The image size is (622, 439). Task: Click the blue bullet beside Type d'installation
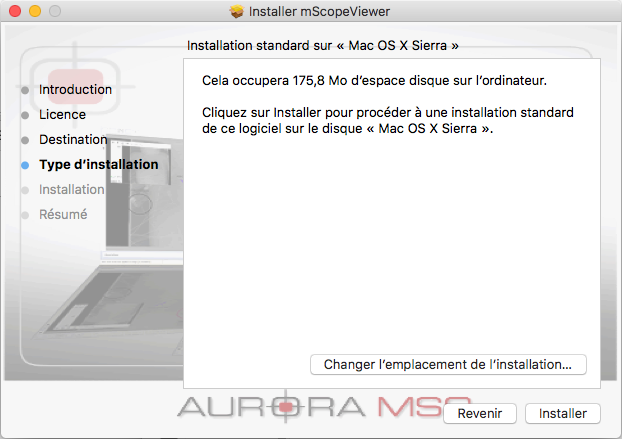coord(25,165)
